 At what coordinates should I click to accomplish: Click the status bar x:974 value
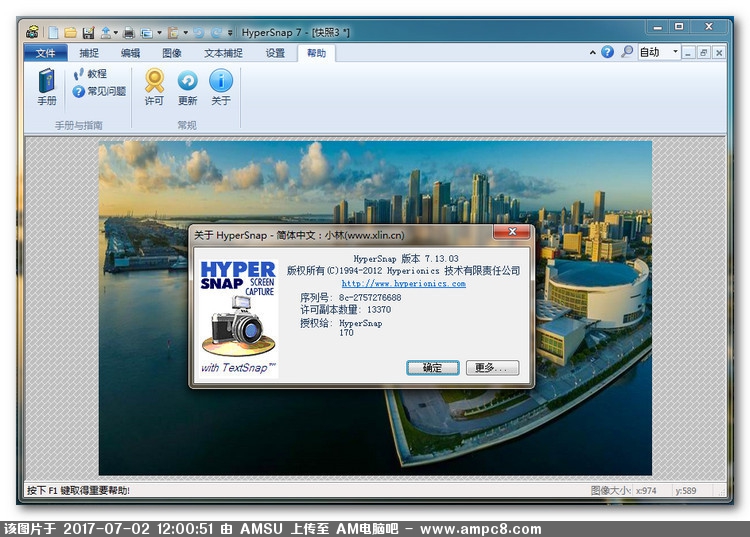pyautogui.click(x=646, y=490)
